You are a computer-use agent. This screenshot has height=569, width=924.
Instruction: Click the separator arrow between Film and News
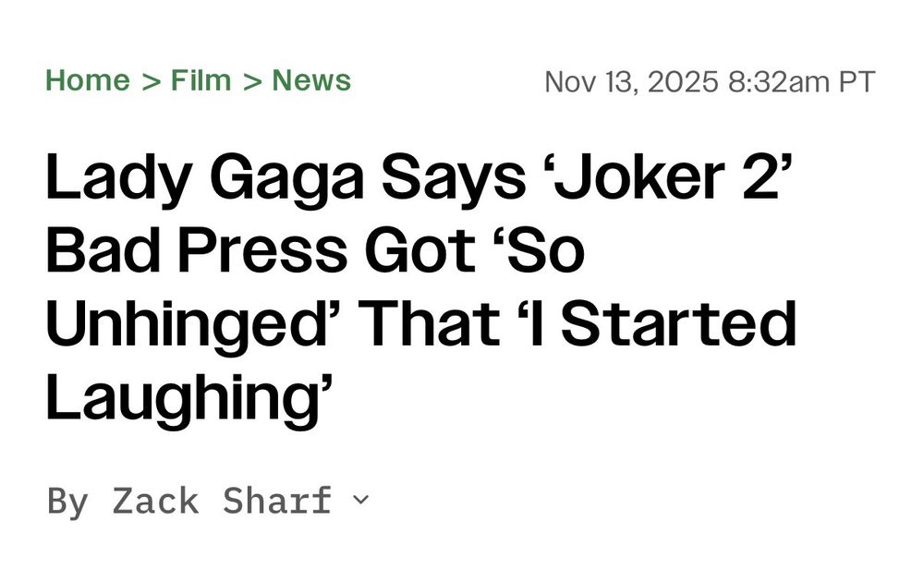[251, 81]
